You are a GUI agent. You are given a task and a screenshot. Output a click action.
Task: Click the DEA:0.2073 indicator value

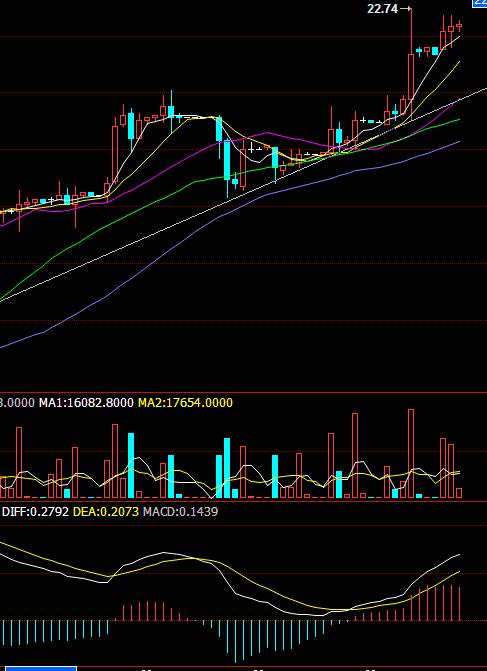(x=106, y=511)
